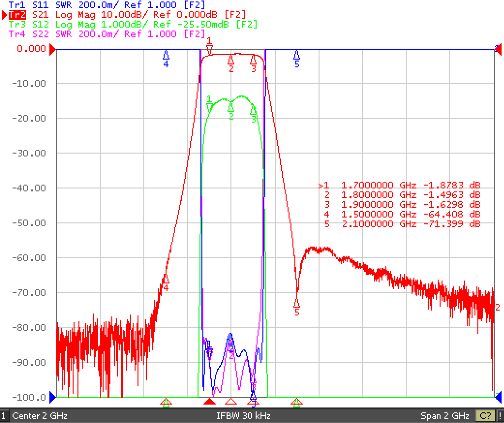Click the IFBW 30 kHz label
The image size is (504, 423).
[244, 416]
